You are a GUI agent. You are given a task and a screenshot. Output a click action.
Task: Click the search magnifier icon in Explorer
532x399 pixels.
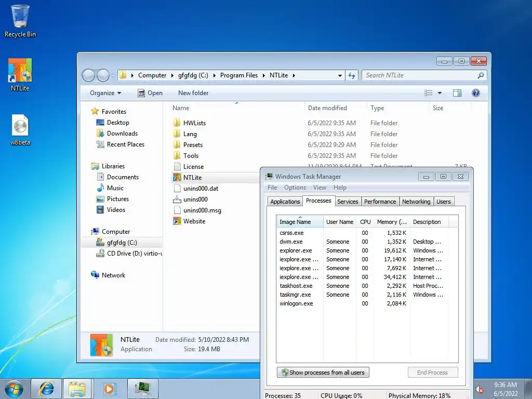[481, 75]
